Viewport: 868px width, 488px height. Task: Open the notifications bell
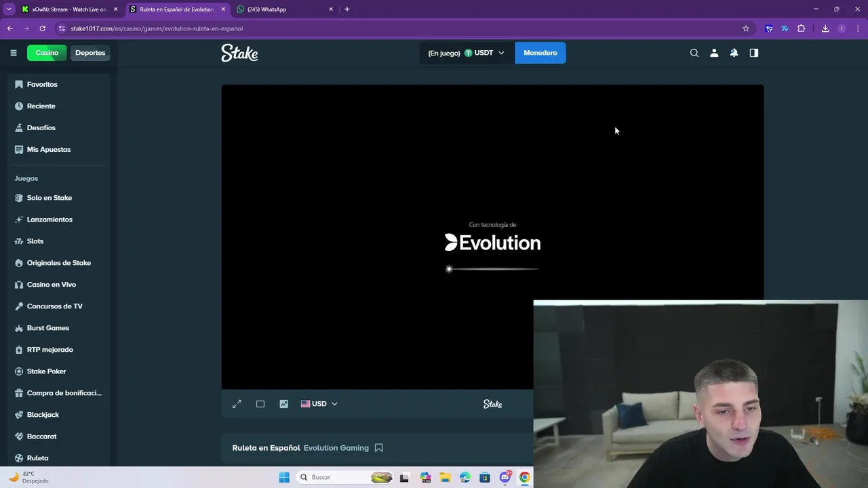[x=734, y=53]
